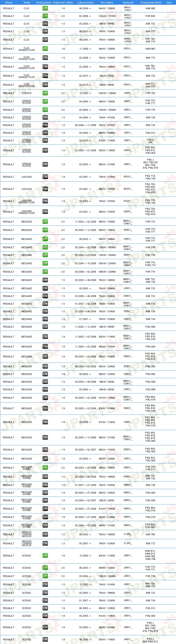Click diesel icon in MODUS K9K 764 row

[x=45, y=534]
